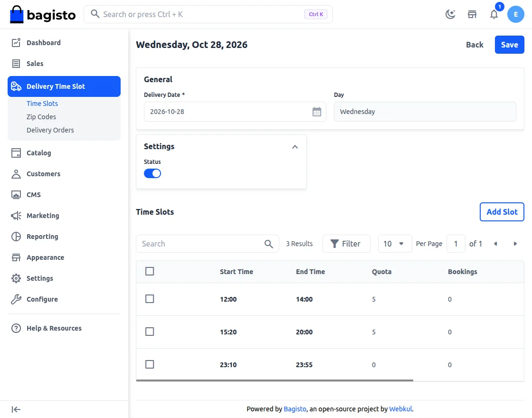Click the Day field showing Wednesday

pos(425,112)
